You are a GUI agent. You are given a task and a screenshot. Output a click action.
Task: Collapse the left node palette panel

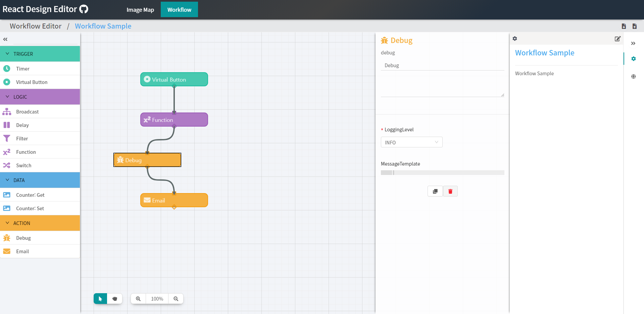(5, 39)
